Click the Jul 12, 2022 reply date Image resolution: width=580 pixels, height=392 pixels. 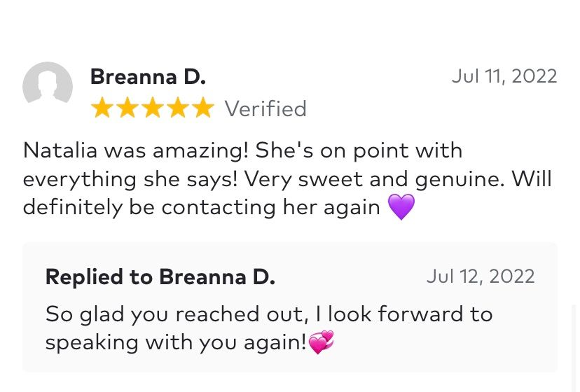click(481, 276)
